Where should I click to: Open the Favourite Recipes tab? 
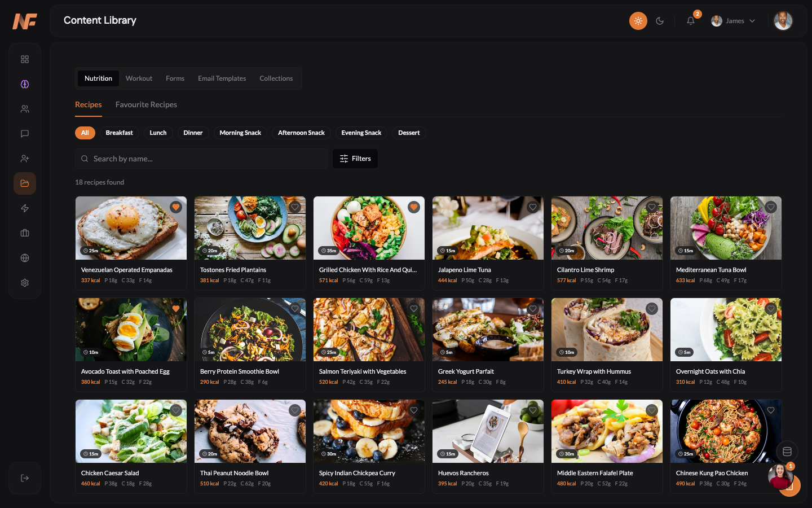[146, 104]
